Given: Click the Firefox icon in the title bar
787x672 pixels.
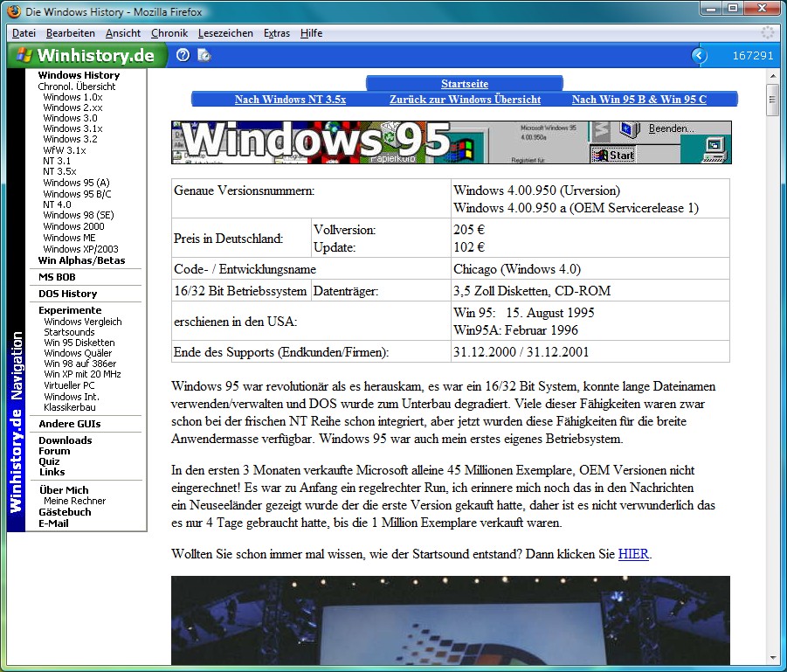Looking at the screenshot, I should point(14,11).
